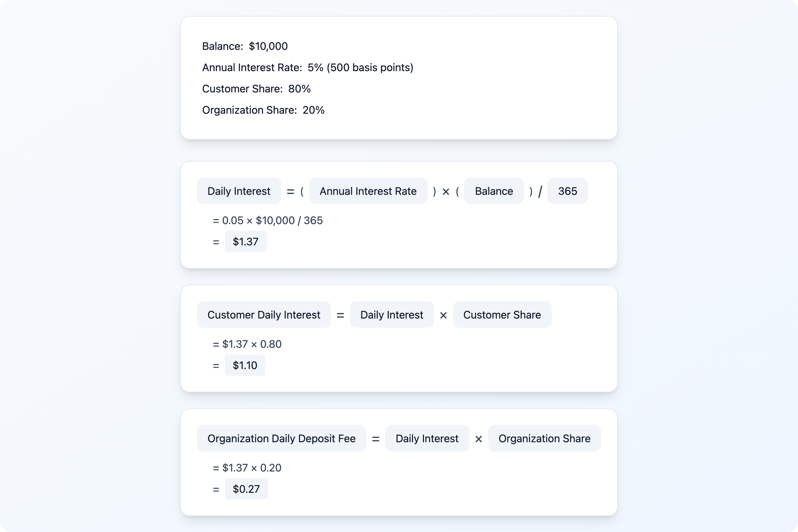This screenshot has width=798, height=532.
Task: Select the Organization Share formula chip
Action: coord(544,438)
